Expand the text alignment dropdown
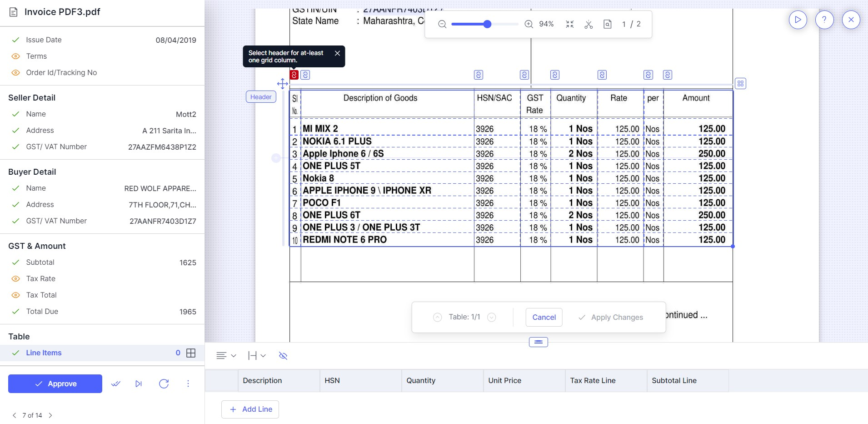The width and height of the screenshot is (868, 424). [226, 356]
